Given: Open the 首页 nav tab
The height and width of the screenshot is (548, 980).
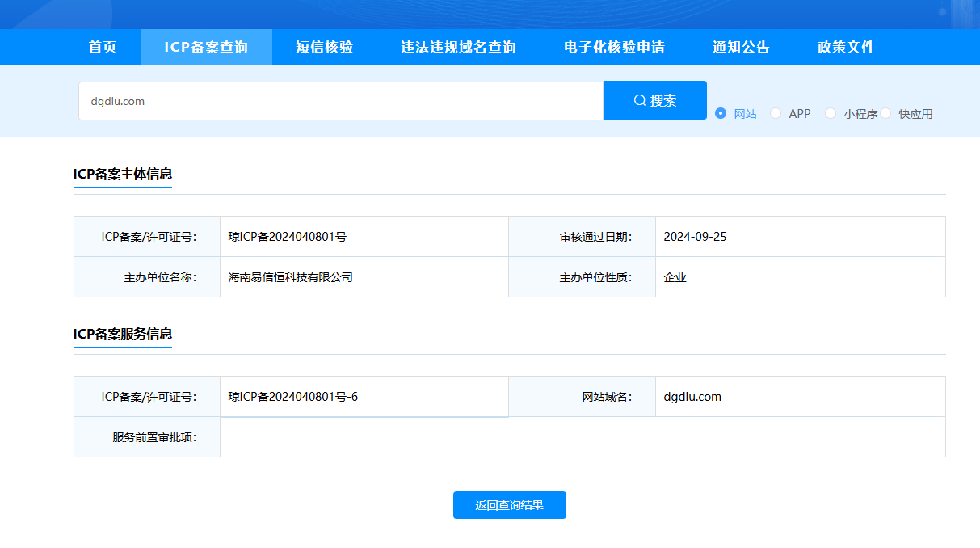Looking at the screenshot, I should [x=103, y=47].
